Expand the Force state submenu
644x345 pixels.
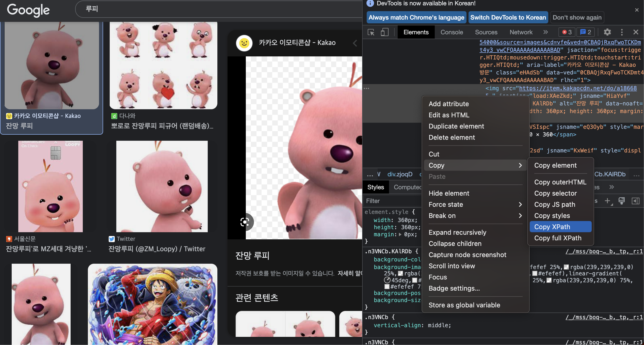(475, 205)
